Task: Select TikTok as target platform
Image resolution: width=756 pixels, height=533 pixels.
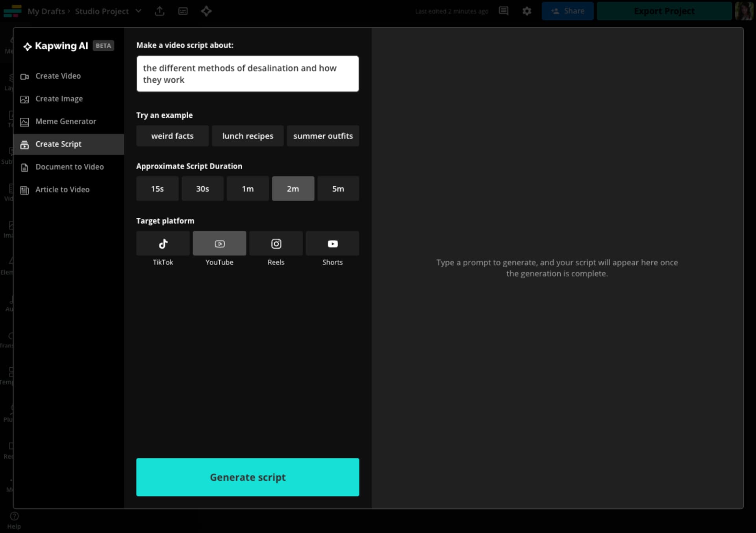Action: tap(163, 244)
